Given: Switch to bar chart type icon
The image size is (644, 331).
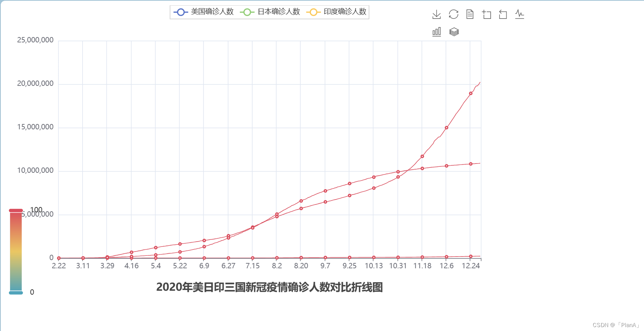Looking at the screenshot, I should click(437, 32).
